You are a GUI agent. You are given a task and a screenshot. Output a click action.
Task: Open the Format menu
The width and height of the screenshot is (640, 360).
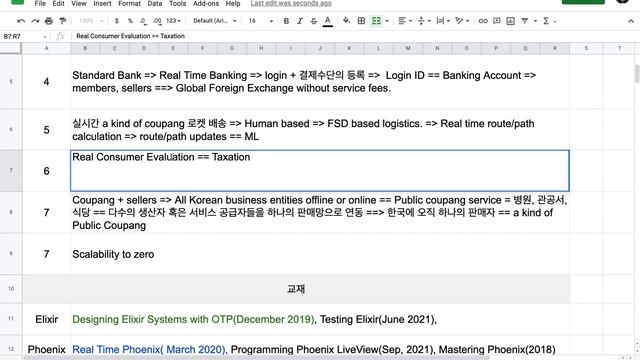[129, 3]
